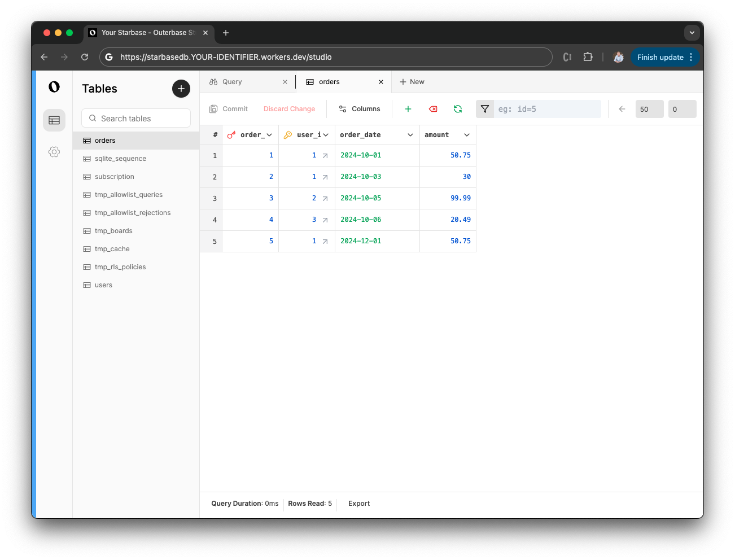
Task: Refresh the table data with green icon
Action: coord(458,109)
